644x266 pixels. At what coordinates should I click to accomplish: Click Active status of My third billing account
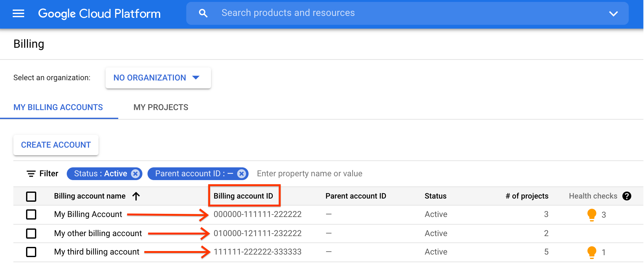tap(436, 252)
